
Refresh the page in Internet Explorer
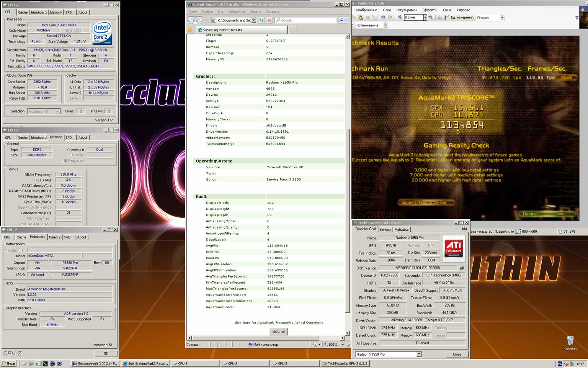[x=261, y=20]
